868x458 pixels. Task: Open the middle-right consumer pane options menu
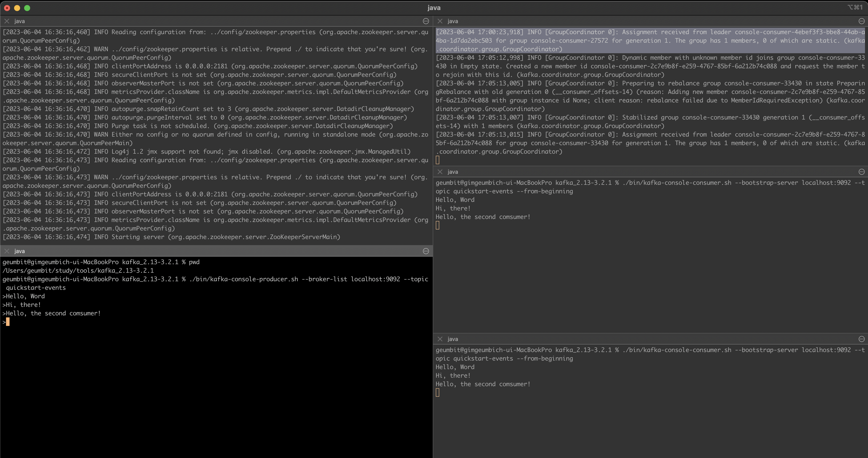tap(861, 172)
